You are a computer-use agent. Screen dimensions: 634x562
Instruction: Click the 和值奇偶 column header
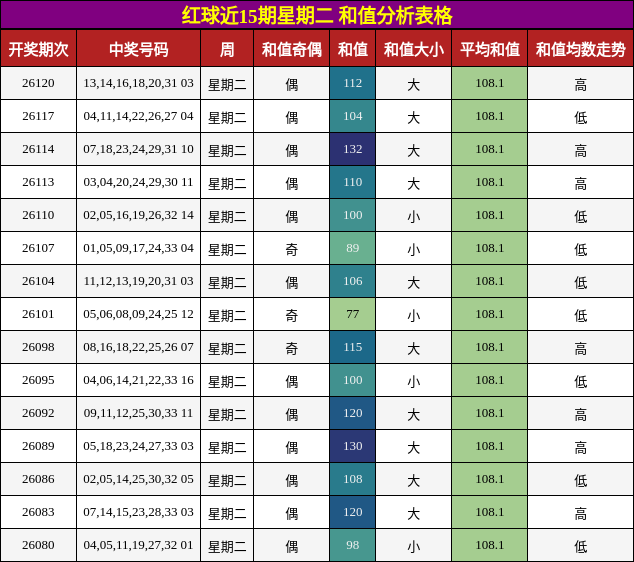coord(292,49)
